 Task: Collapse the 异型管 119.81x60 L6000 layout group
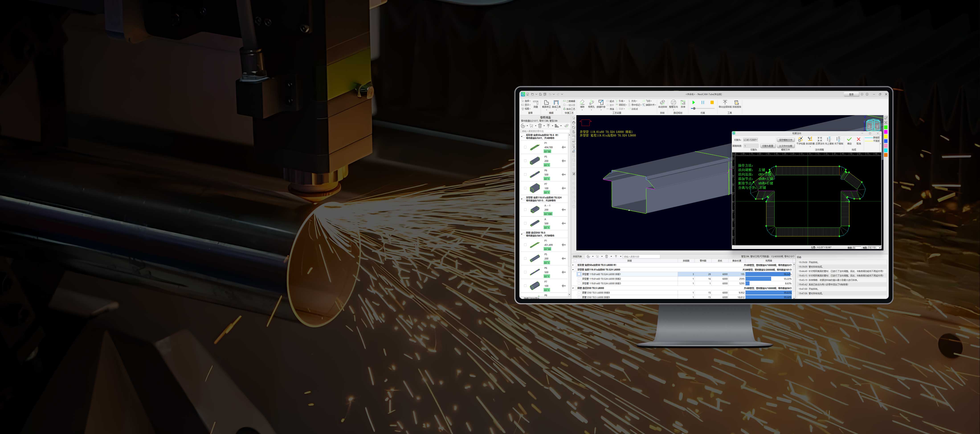coord(573,270)
